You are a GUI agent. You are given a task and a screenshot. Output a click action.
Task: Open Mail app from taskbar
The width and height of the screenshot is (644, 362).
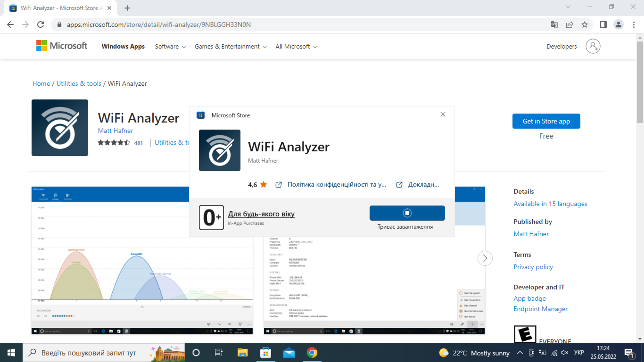click(x=289, y=353)
